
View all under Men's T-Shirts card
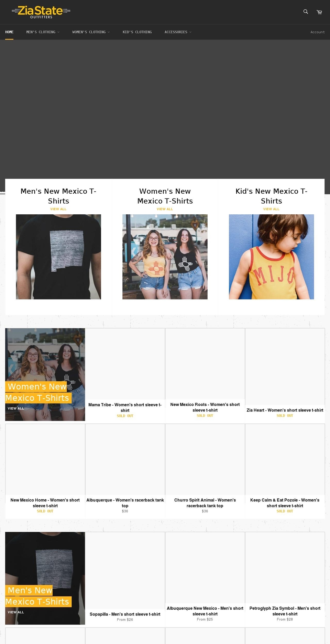point(58,209)
